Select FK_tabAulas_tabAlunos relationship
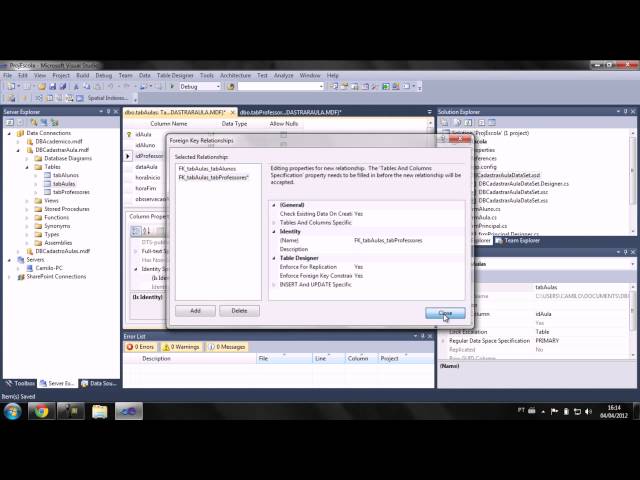The image size is (640, 480). pyautogui.click(x=207, y=169)
